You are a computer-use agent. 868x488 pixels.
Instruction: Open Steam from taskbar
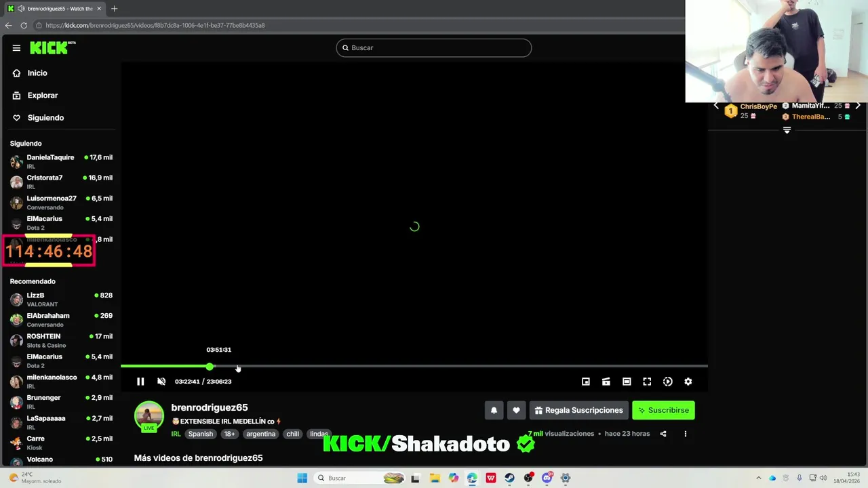pyautogui.click(x=509, y=478)
